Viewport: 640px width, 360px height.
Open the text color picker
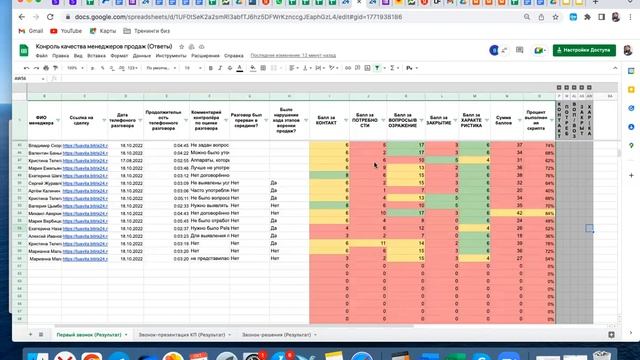coord(240,68)
